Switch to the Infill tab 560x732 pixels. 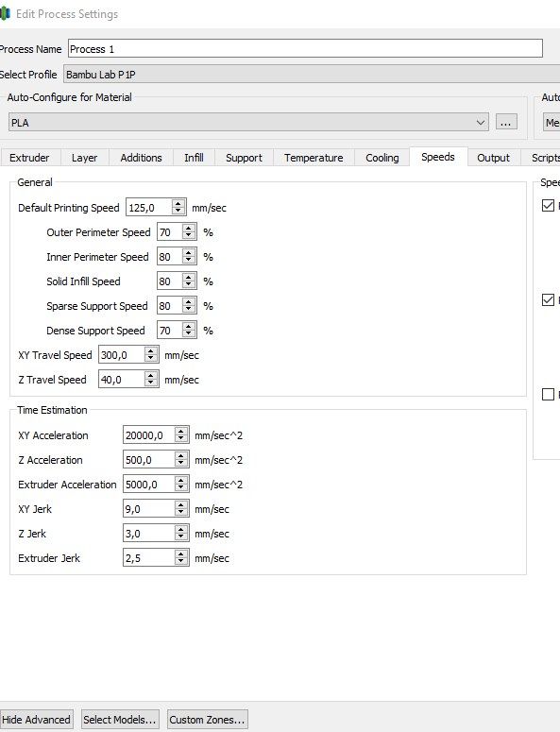coord(194,158)
